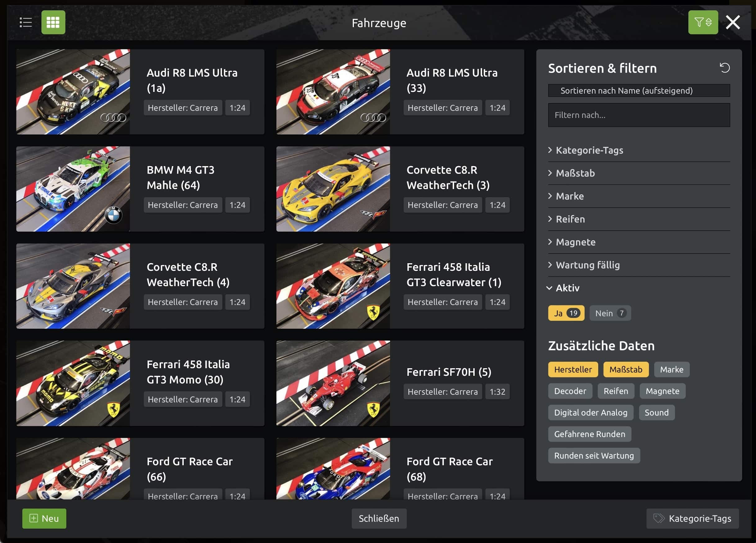756x543 pixels.
Task: Open the Ford GT Race Car (66) thumbnail
Action: pos(73,469)
